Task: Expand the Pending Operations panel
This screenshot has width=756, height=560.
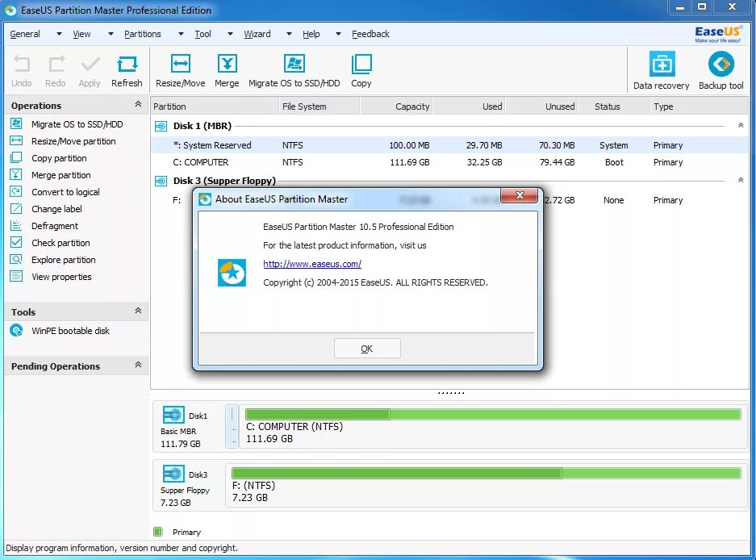Action: [x=139, y=365]
